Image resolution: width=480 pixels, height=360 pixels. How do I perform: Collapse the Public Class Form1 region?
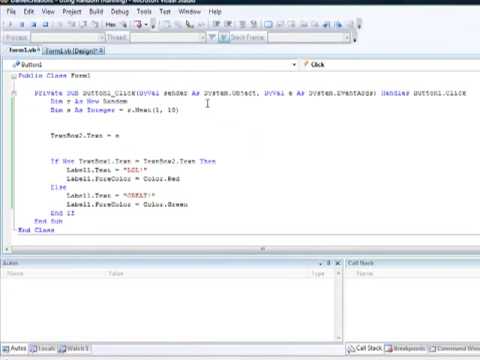point(14,76)
